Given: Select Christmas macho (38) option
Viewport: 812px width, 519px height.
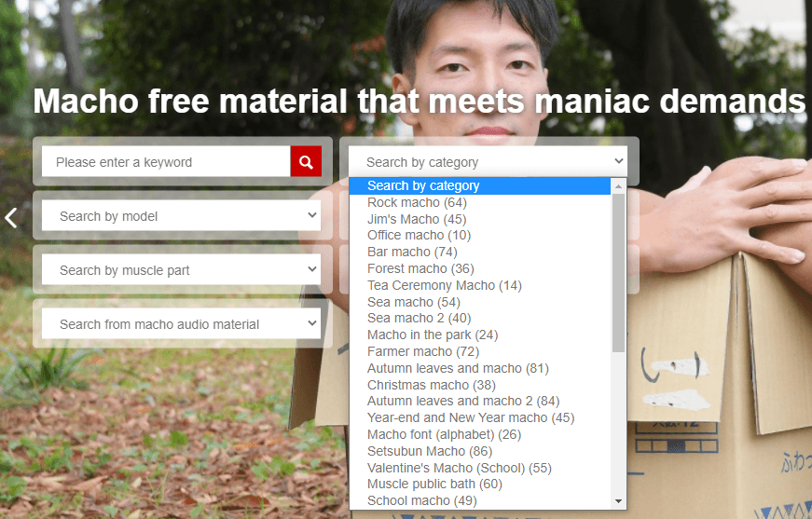Looking at the screenshot, I should (480, 385).
